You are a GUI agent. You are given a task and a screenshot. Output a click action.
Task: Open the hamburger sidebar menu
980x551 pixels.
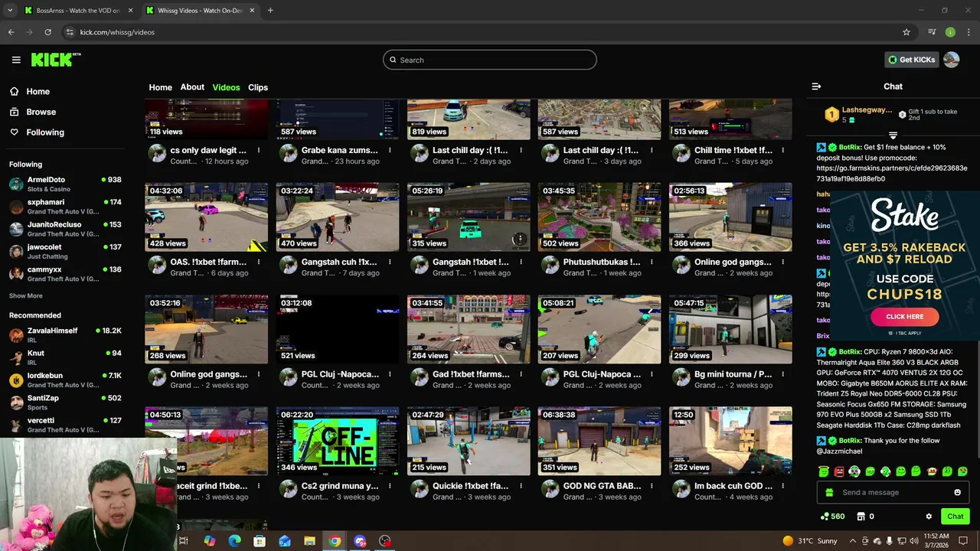[16, 60]
